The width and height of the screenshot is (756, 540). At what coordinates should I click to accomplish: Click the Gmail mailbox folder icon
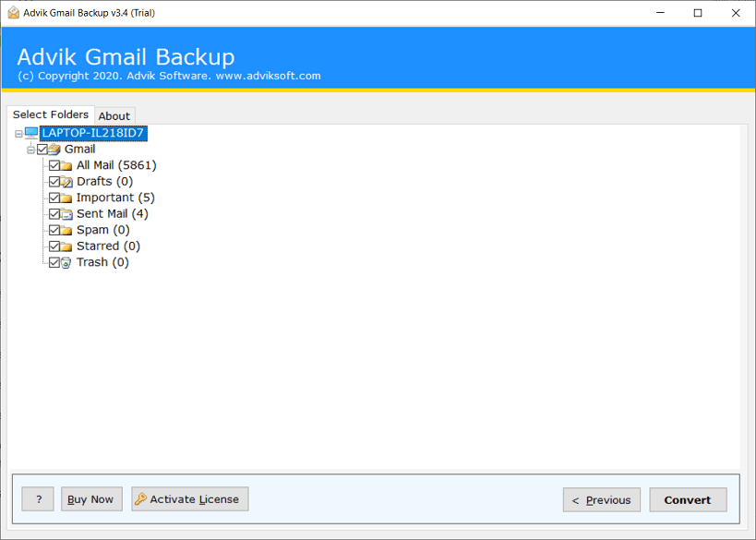tap(54, 150)
